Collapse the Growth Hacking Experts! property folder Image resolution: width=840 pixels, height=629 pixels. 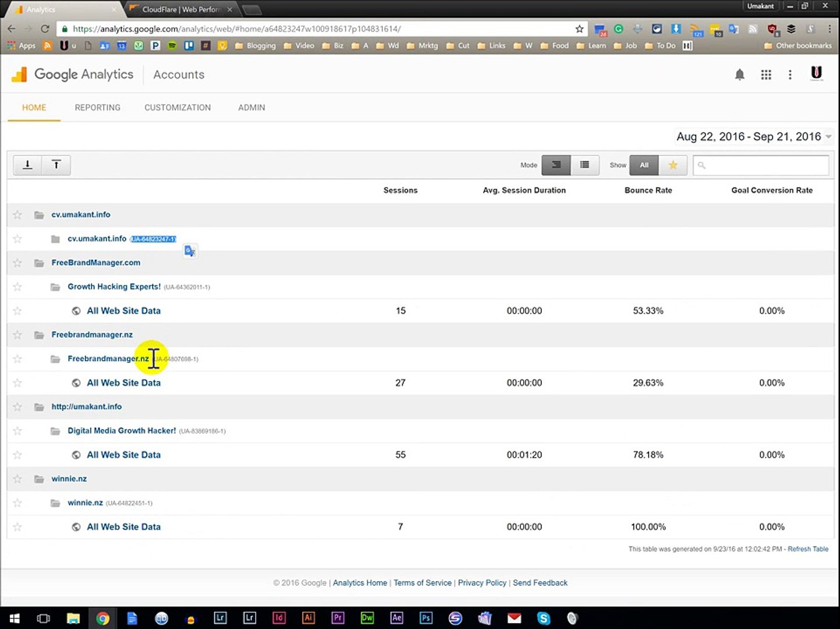pos(55,287)
